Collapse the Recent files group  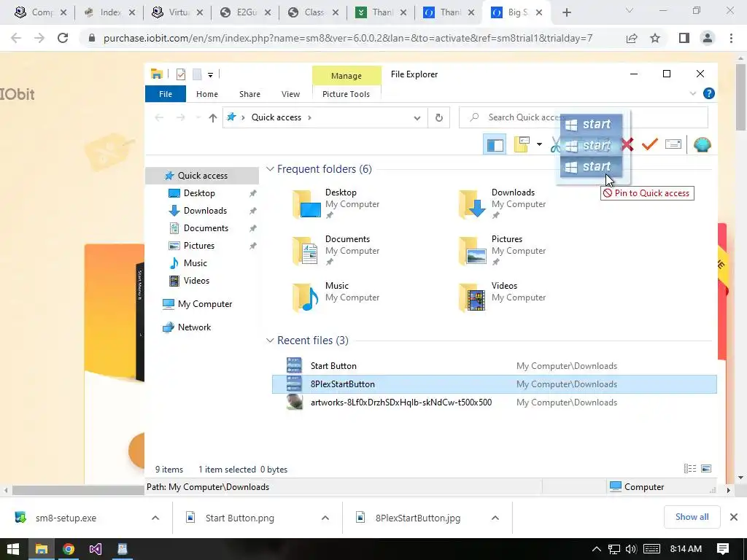270,341
